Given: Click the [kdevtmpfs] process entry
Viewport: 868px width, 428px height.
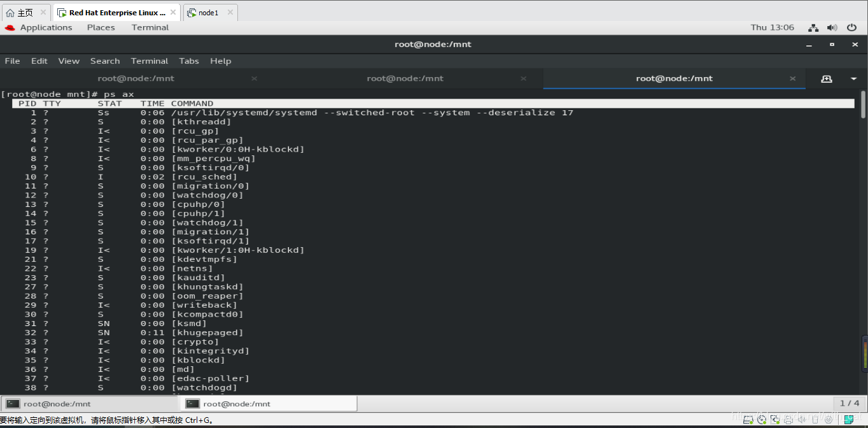Looking at the screenshot, I should 204,259.
